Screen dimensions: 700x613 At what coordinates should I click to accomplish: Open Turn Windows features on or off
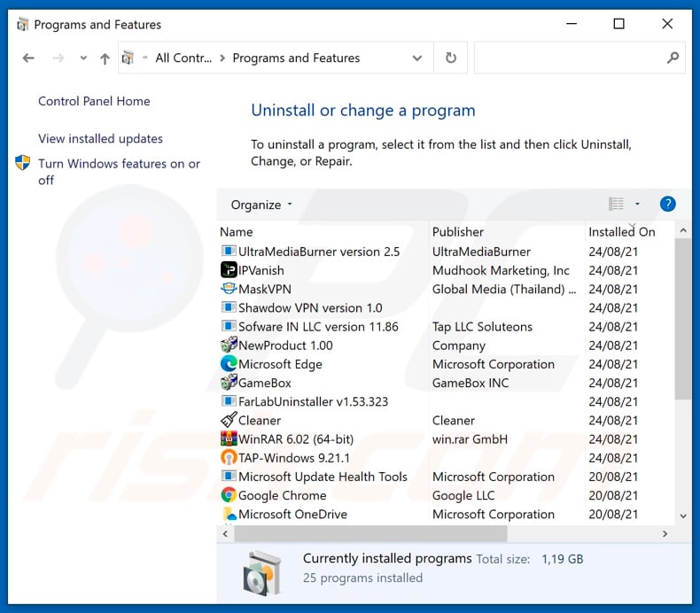pos(120,172)
